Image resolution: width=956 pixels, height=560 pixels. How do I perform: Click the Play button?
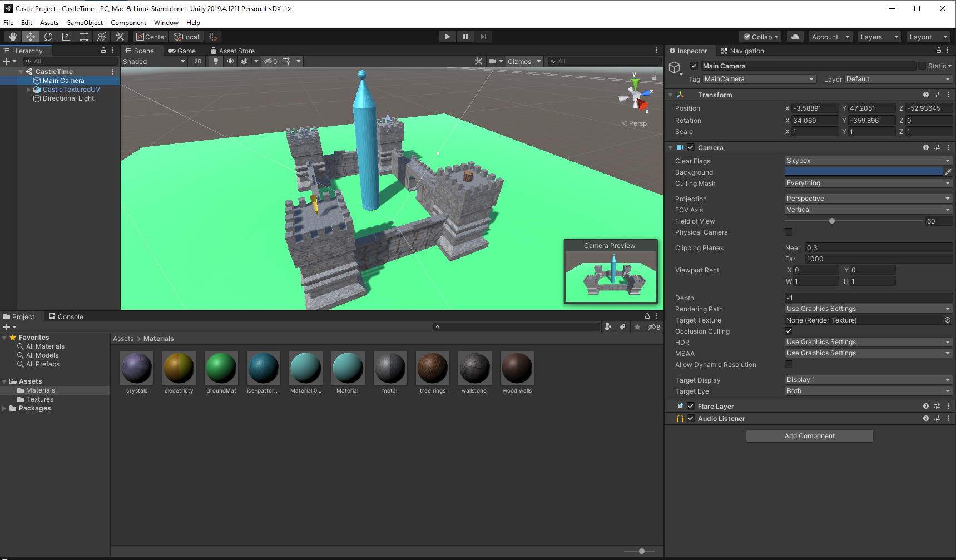tap(447, 37)
